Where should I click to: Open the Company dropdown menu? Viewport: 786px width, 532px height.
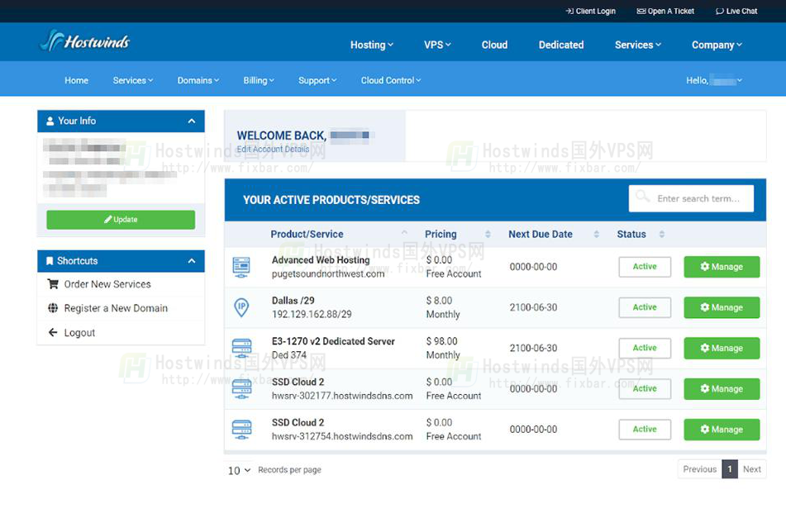(x=717, y=45)
